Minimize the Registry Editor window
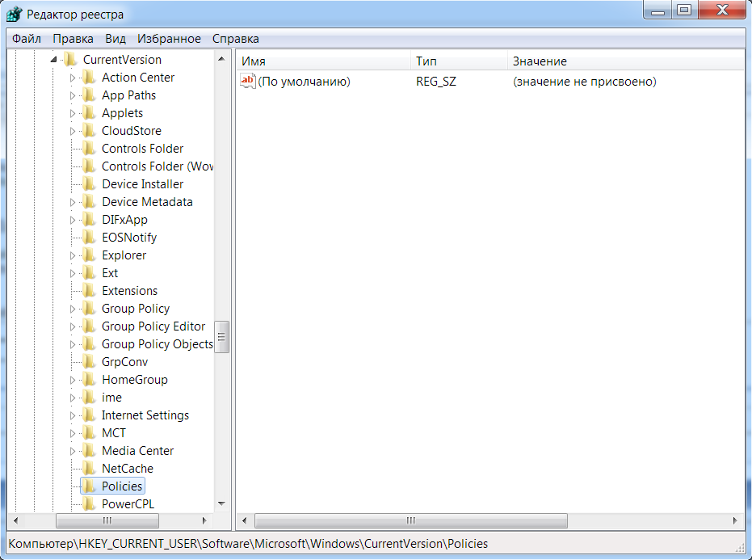 tap(658, 10)
